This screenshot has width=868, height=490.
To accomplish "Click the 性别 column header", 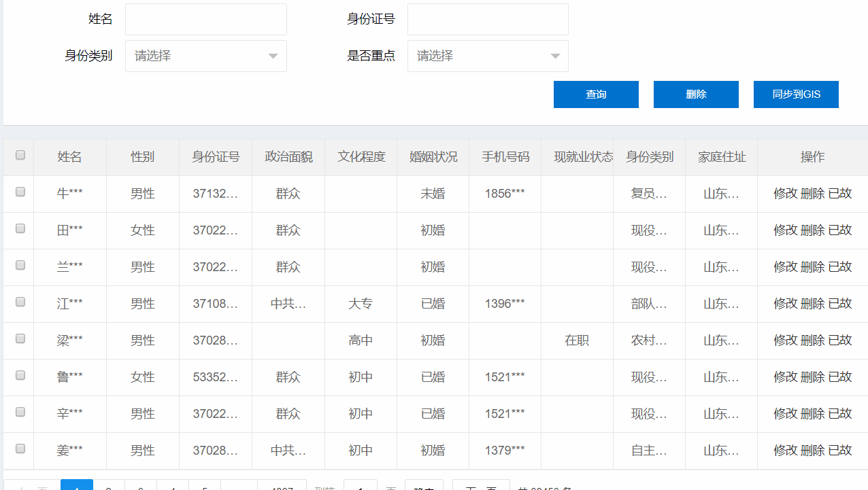I will click(x=143, y=157).
